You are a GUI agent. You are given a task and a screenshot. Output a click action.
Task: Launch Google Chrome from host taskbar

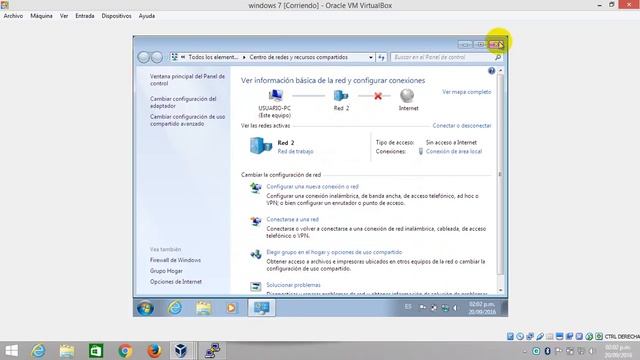pyautogui.click(x=125, y=351)
